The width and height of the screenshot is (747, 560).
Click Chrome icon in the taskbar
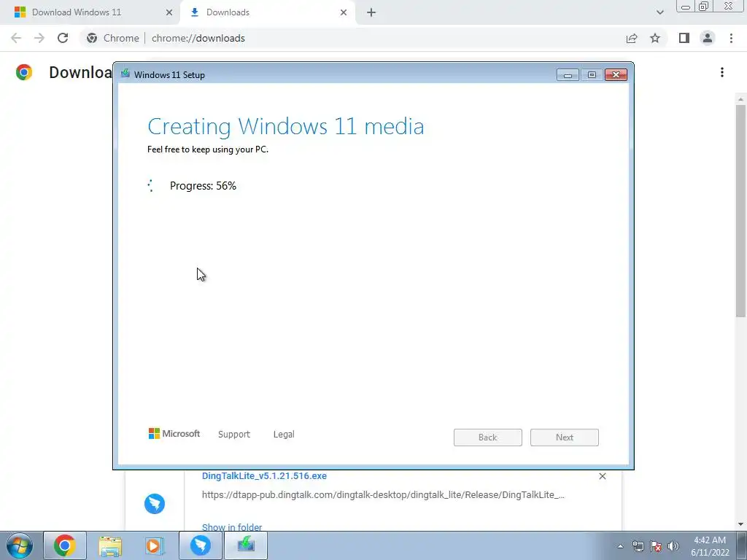coord(65,545)
